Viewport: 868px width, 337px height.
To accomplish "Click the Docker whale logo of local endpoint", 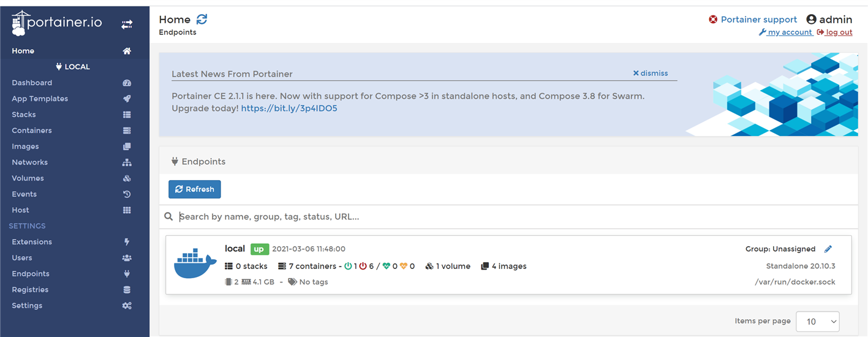I will 195,264.
